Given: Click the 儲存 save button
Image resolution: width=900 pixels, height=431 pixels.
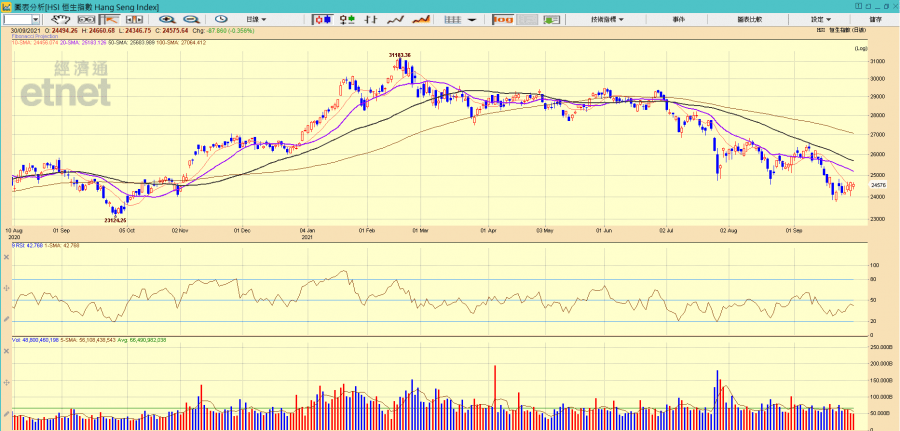Looking at the screenshot, I should 876,19.
